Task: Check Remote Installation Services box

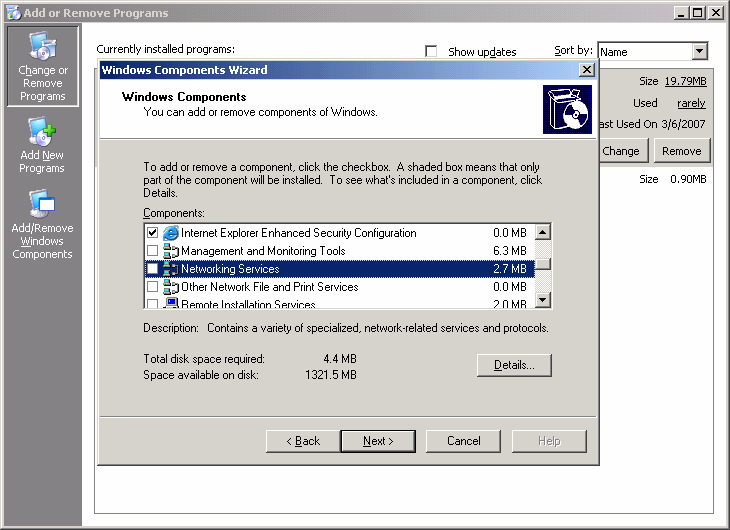Action: (152, 304)
